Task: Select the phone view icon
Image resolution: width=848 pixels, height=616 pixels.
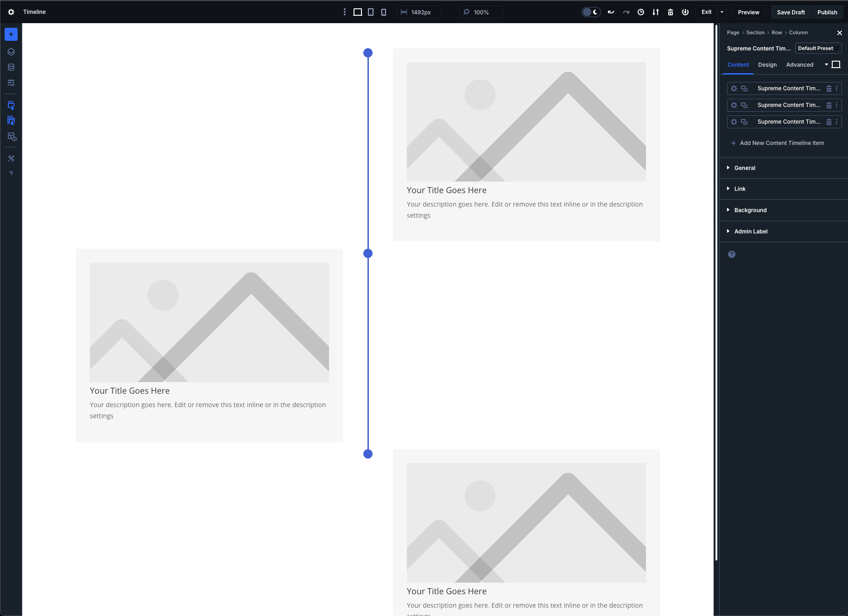Action: tap(384, 12)
